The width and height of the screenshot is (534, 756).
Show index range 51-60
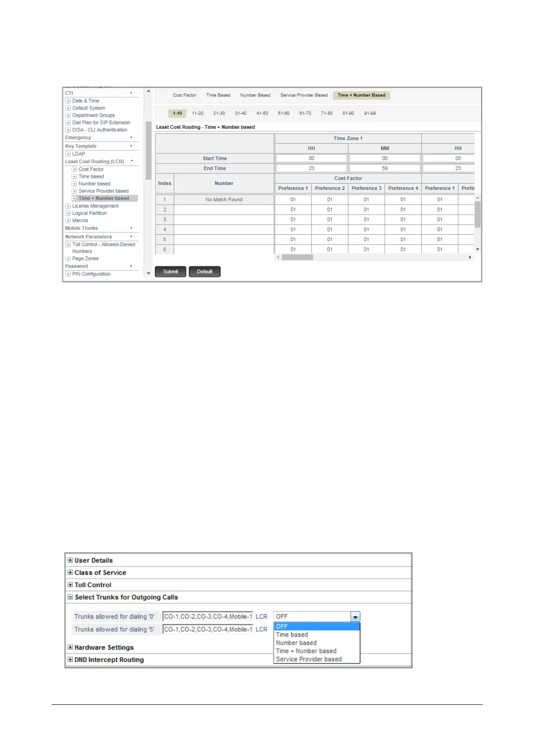click(x=284, y=113)
